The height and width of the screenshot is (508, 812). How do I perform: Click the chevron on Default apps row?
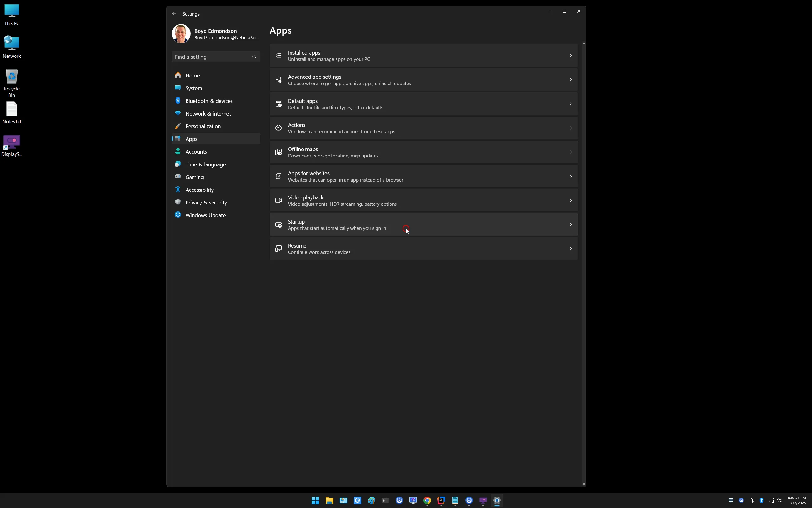[x=570, y=104]
